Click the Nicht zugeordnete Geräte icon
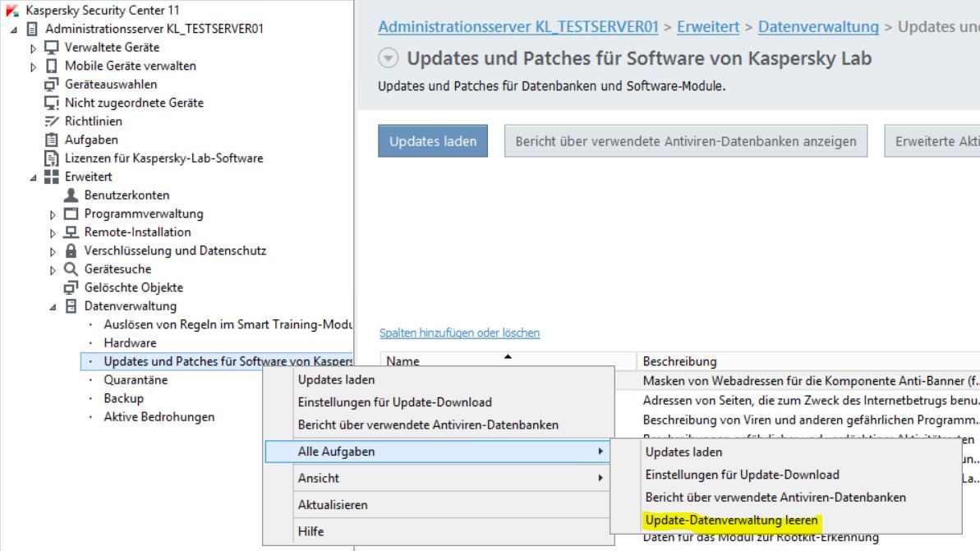 52,103
